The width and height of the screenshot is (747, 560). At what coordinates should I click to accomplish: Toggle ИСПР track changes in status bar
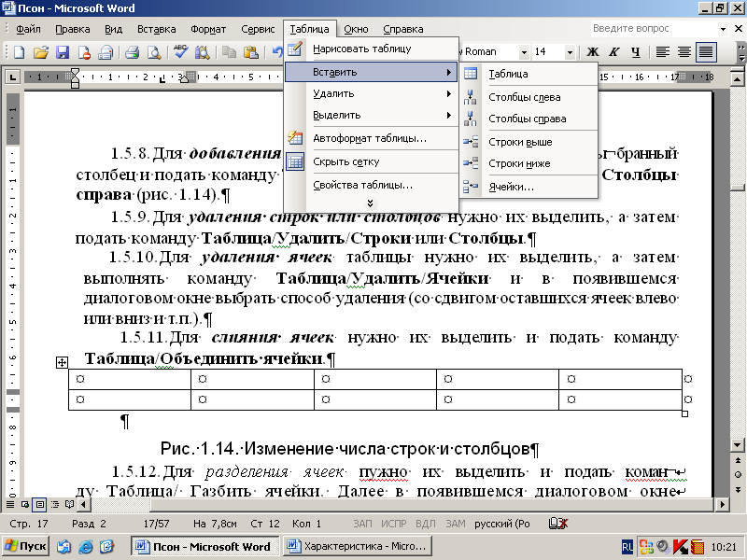click(393, 524)
